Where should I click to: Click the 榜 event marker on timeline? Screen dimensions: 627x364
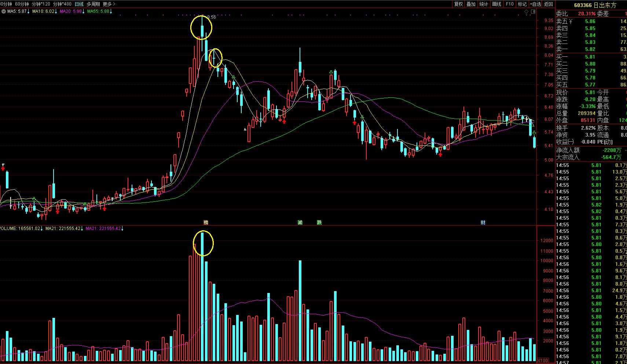point(206,222)
